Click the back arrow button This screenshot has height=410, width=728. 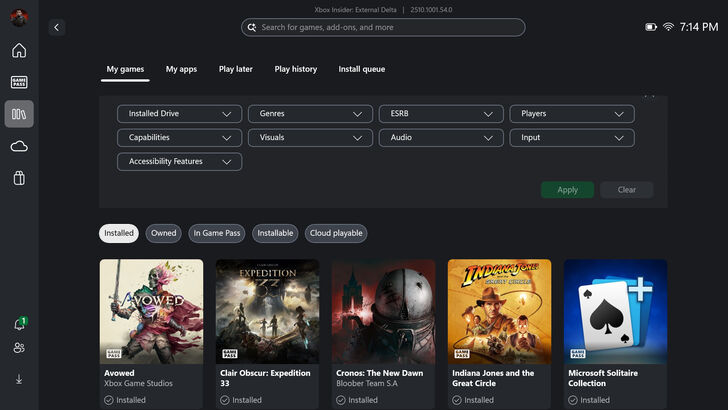pyautogui.click(x=56, y=28)
